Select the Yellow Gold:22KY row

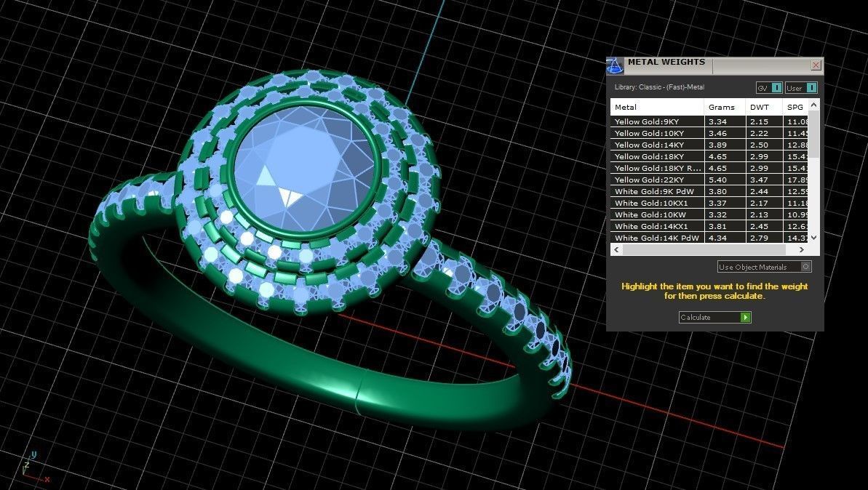click(x=709, y=180)
